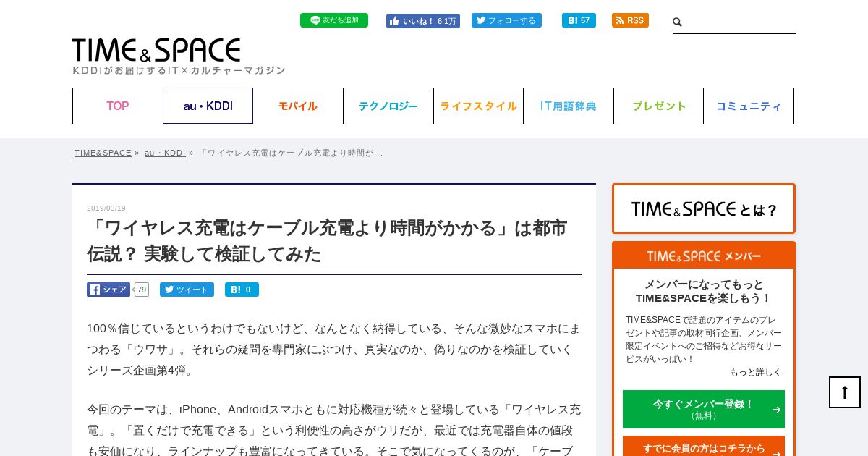Screen dimensions: 868x456
Task: Go to the ライフスタイル tab
Action: (x=478, y=106)
